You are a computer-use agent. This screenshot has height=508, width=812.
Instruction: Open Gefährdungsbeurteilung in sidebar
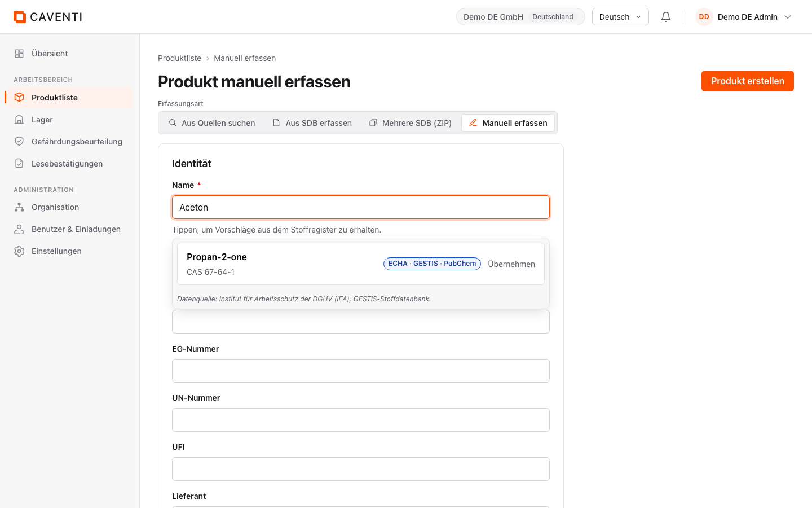coord(70,142)
